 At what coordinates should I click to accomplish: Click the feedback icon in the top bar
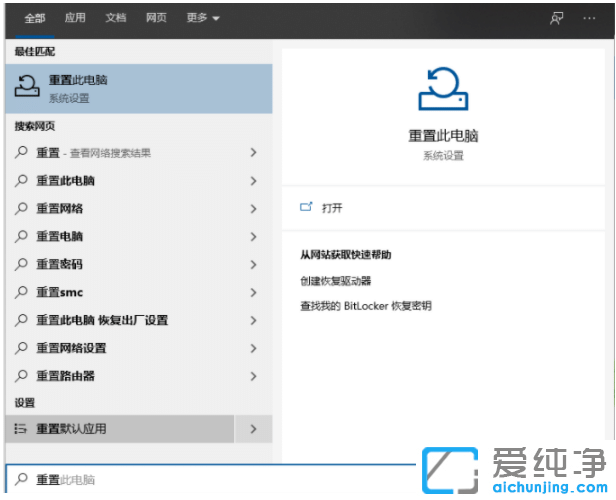tap(557, 18)
